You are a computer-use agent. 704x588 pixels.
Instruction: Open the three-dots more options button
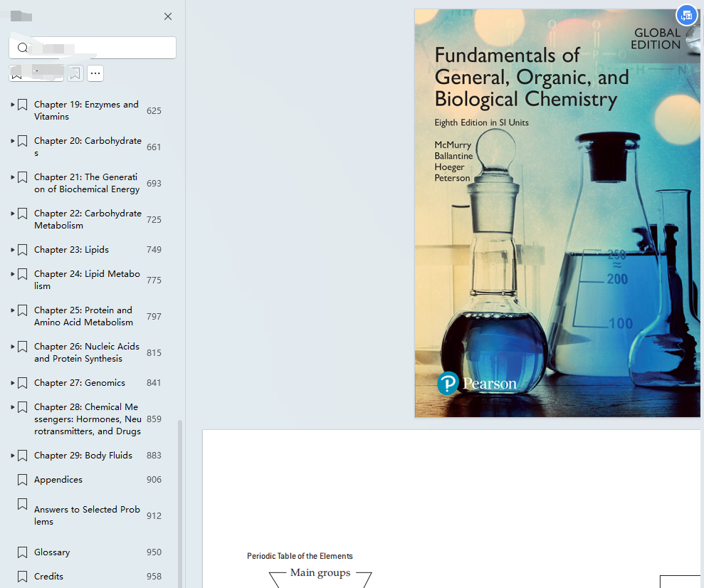[x=95, y=73]
